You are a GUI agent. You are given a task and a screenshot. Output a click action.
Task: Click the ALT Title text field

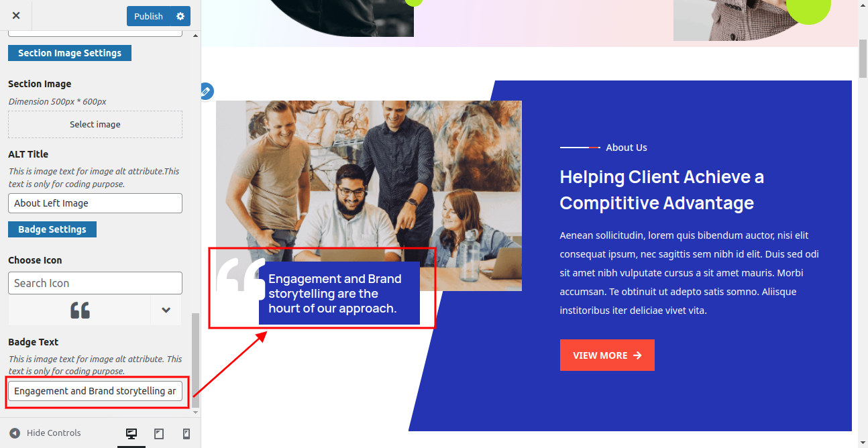tap(95, 203)
